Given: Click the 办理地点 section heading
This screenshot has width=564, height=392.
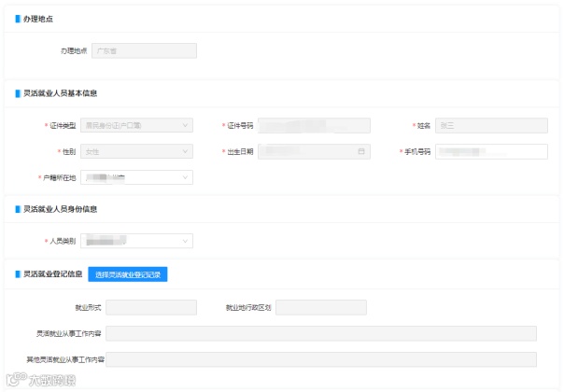Looking at the screenshot, I should (37, 19).
